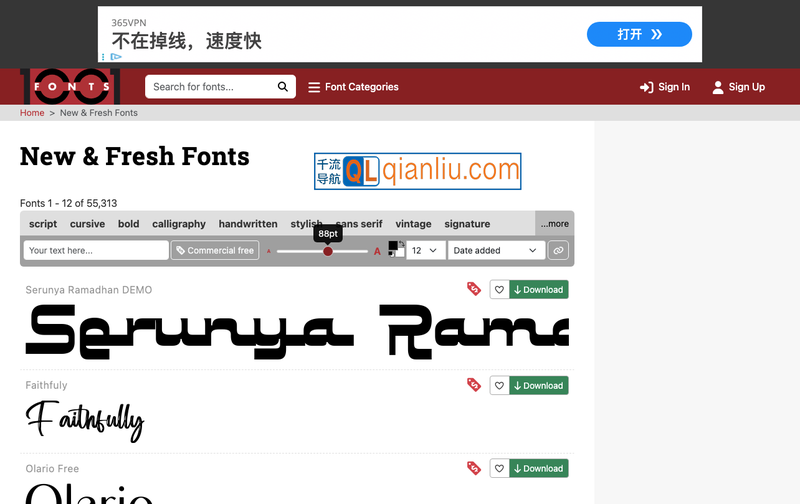800x504 pixels.
Task: Click the font size slider handle
Action: pyautogui.click(x=328, y=251)
